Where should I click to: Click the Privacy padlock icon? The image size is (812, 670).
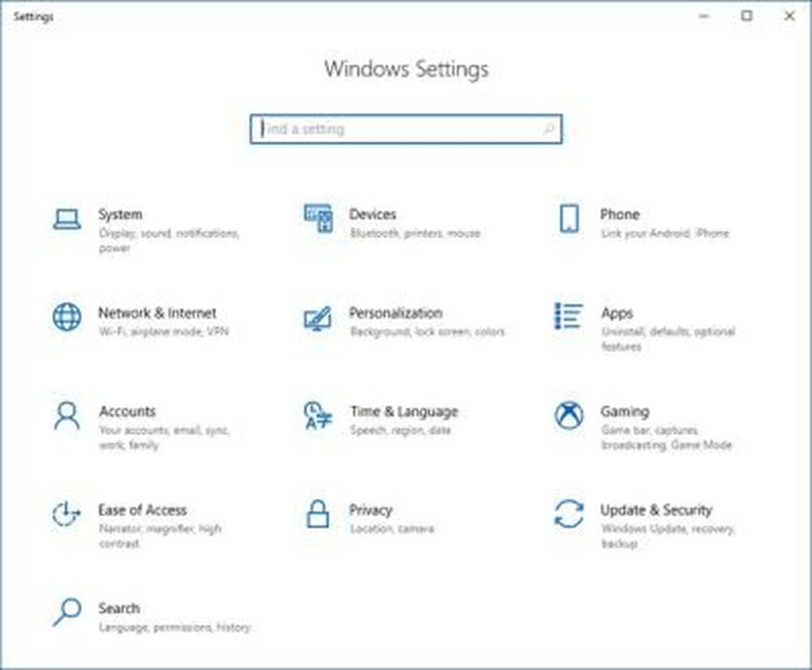[317, 514]
